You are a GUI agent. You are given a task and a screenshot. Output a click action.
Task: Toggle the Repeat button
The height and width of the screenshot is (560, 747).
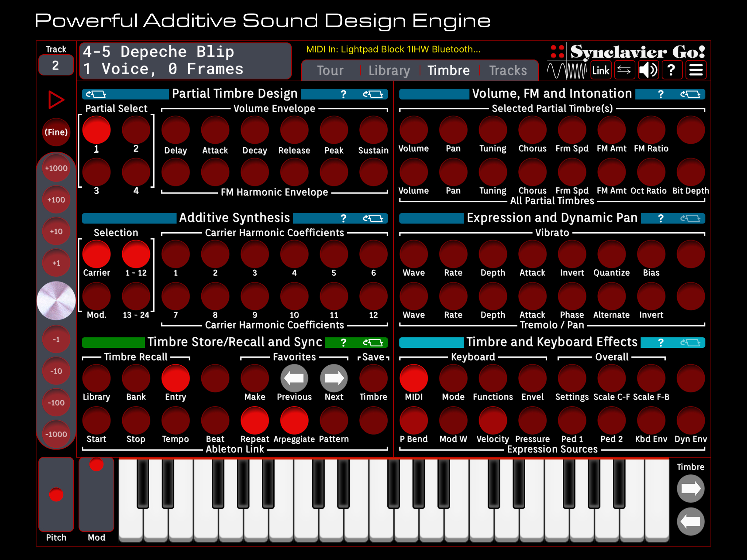click(255, 421)
